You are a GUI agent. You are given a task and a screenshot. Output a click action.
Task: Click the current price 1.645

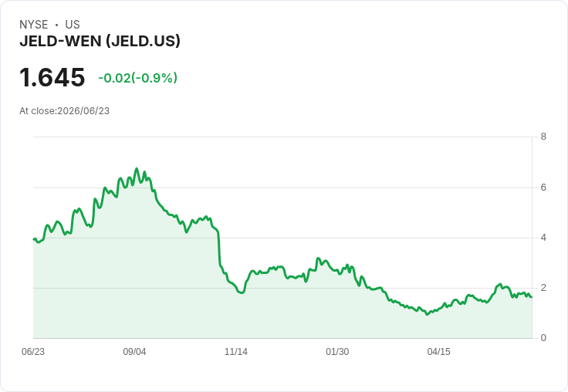tap(52, 77)
